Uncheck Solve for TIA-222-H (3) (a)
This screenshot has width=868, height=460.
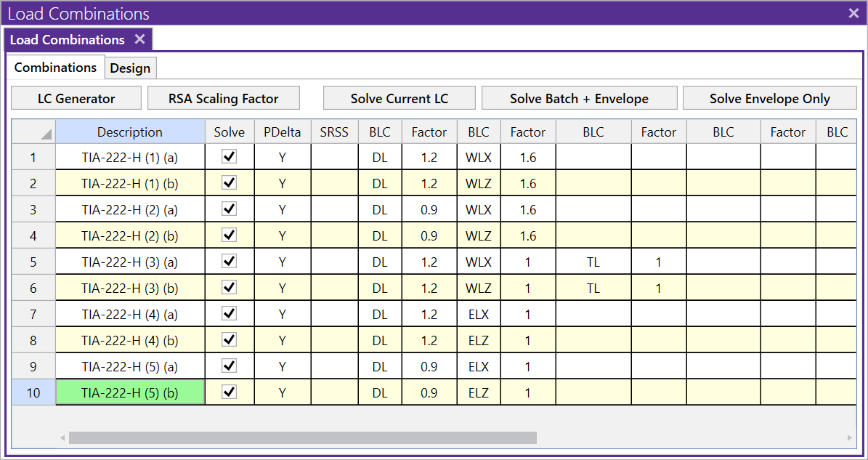(x=229, y=262)
